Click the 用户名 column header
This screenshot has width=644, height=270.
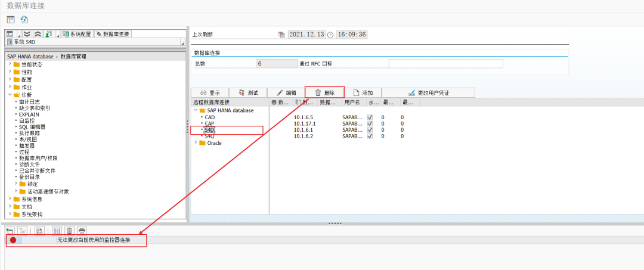[x=353, y=102]
